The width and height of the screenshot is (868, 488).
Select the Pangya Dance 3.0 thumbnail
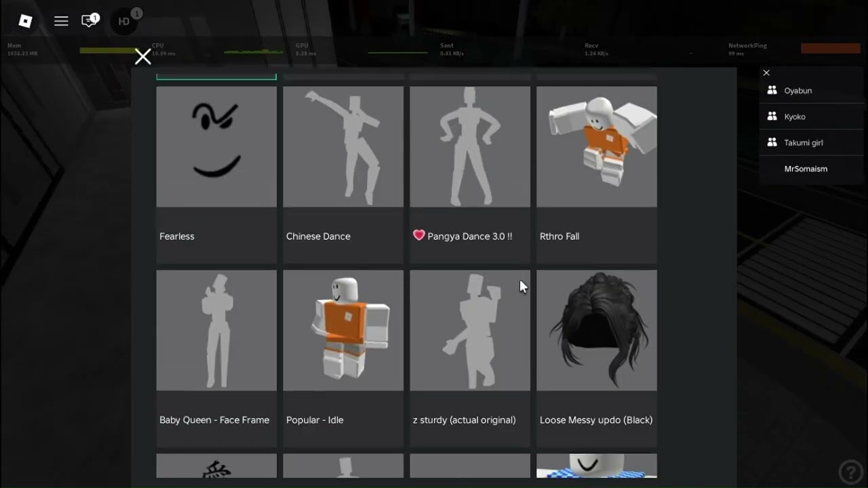470,146
